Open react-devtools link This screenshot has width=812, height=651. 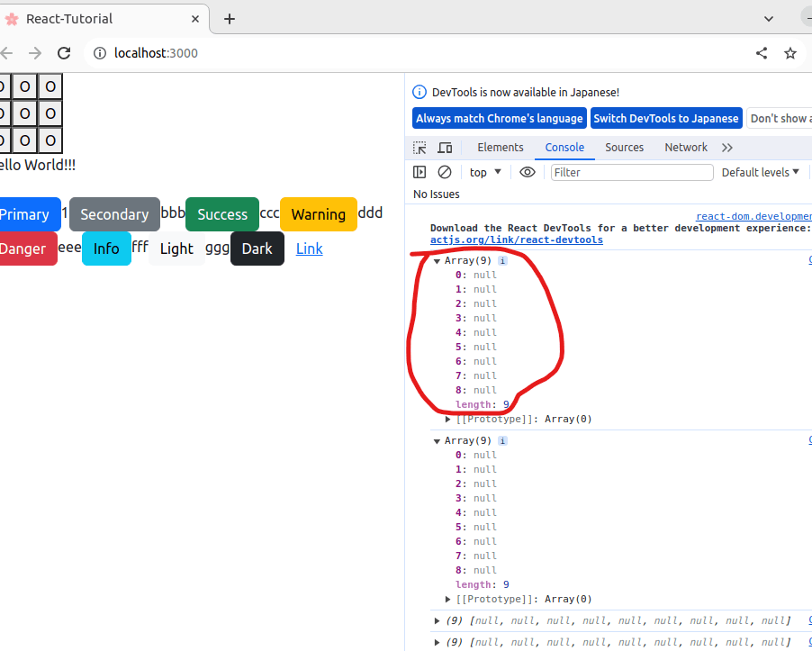pyautogui.click(x=517, y=240)
